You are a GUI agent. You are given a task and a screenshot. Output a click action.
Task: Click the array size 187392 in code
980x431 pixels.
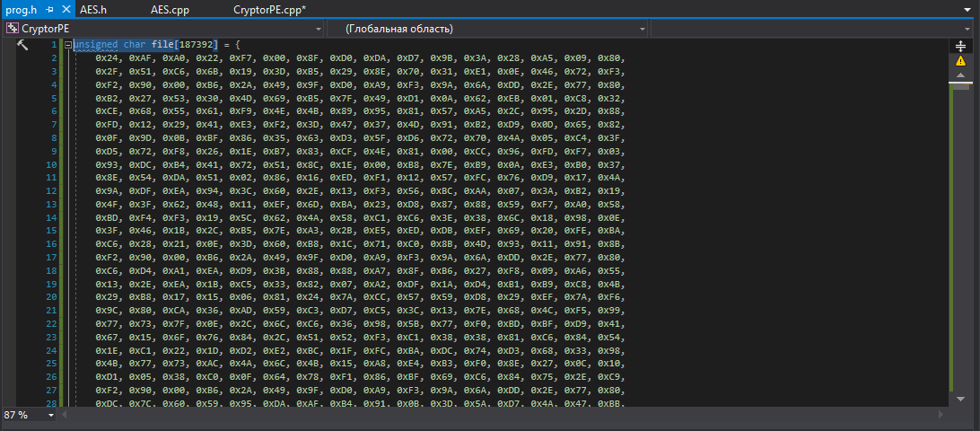point(197,45)
